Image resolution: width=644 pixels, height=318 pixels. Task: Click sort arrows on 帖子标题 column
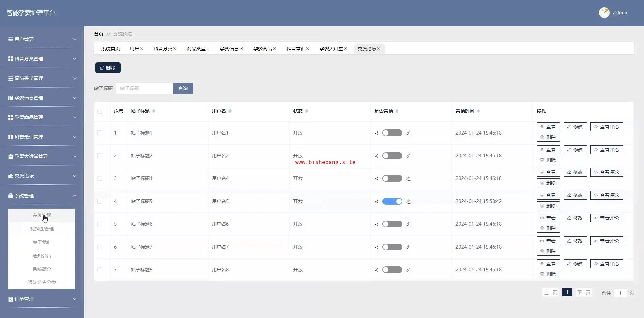coord(154,111)
